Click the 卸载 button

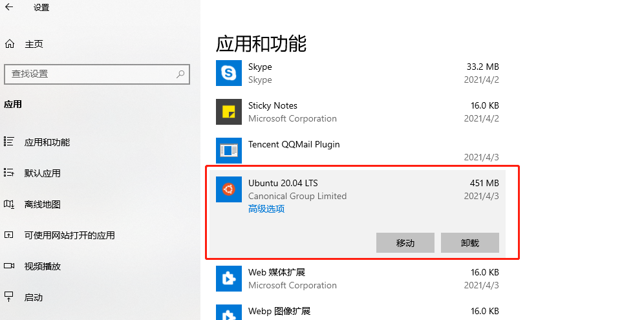[x=470, y=243]
